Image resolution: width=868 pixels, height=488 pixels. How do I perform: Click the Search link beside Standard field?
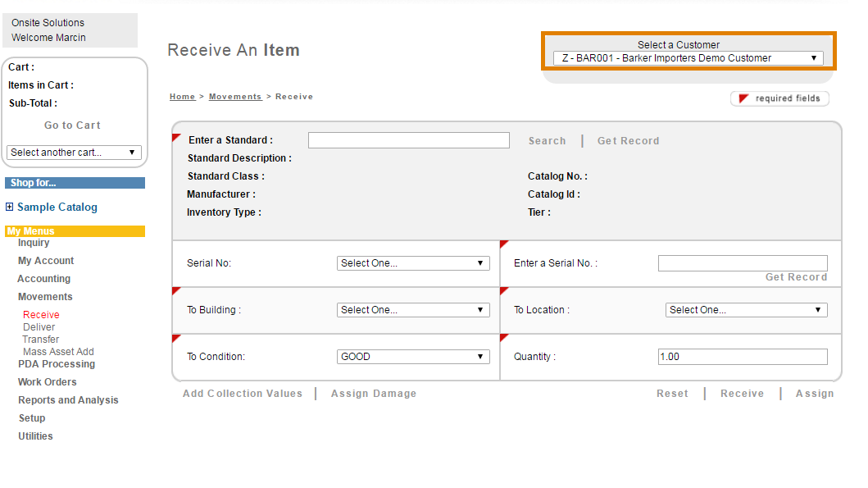coord(547,141)
